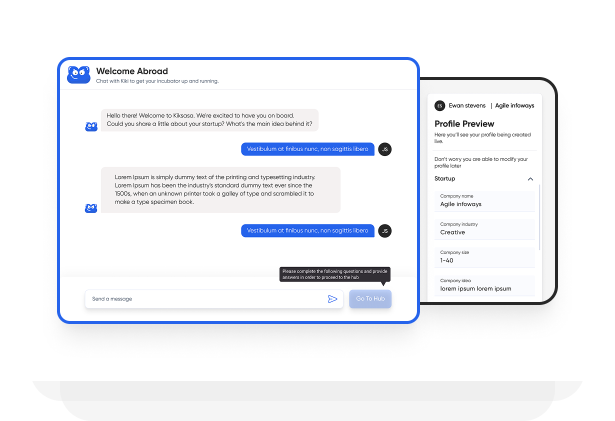Screen dimensions: 615x421
Task: Click the Go To Hub button
Action: click(370, 299)
